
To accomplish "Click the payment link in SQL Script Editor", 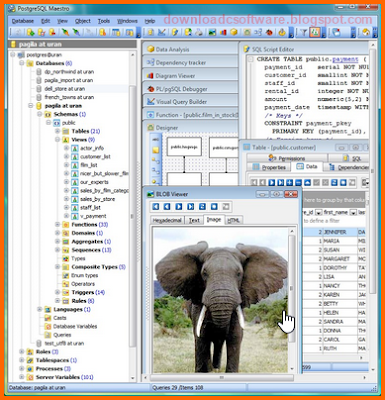I will pyautogui.click(x=345, y=59).
